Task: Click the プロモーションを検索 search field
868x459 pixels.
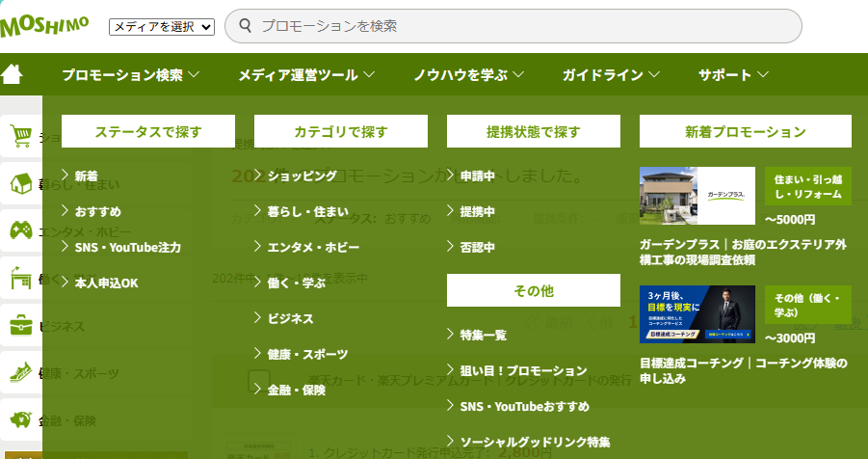Action: pos(520,26)
